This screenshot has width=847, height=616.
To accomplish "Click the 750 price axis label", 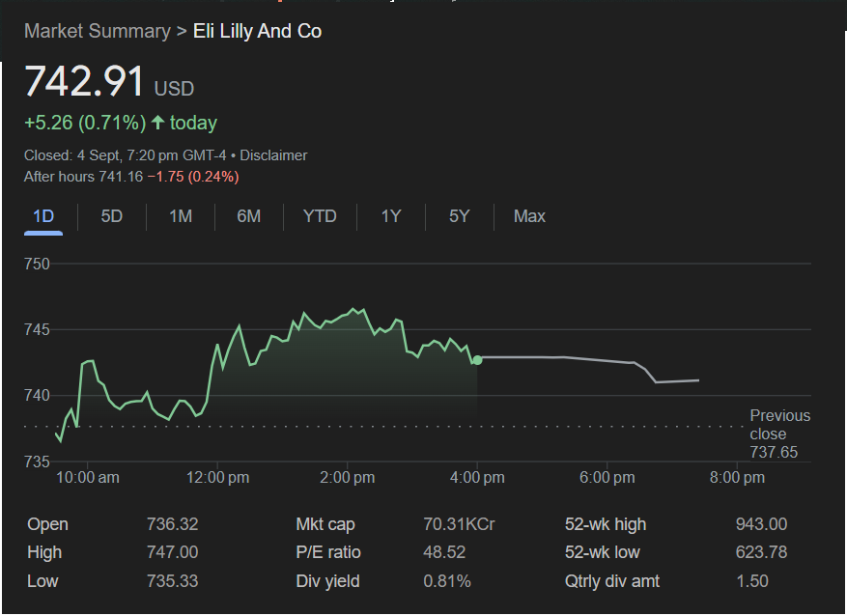I will pos(37,264).
